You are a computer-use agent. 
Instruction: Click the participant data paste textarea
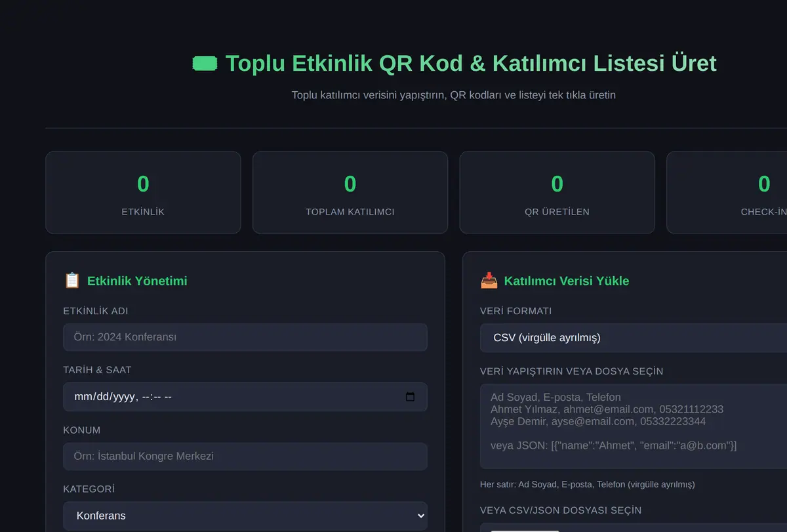tap(634, 426)
